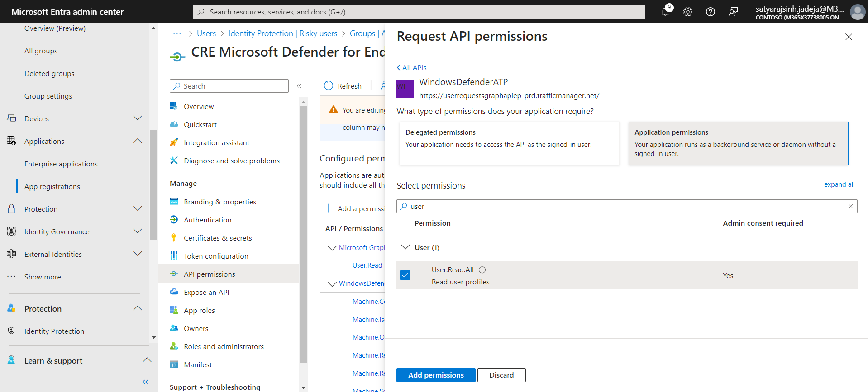The image size is (868, 392).
Task: Click the expand all link
Action: click(x=839, y=184)
